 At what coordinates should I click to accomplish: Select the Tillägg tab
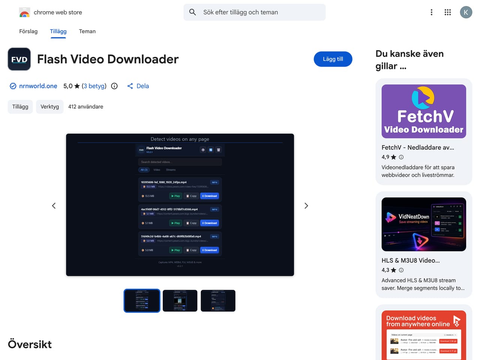click(58, 31)
